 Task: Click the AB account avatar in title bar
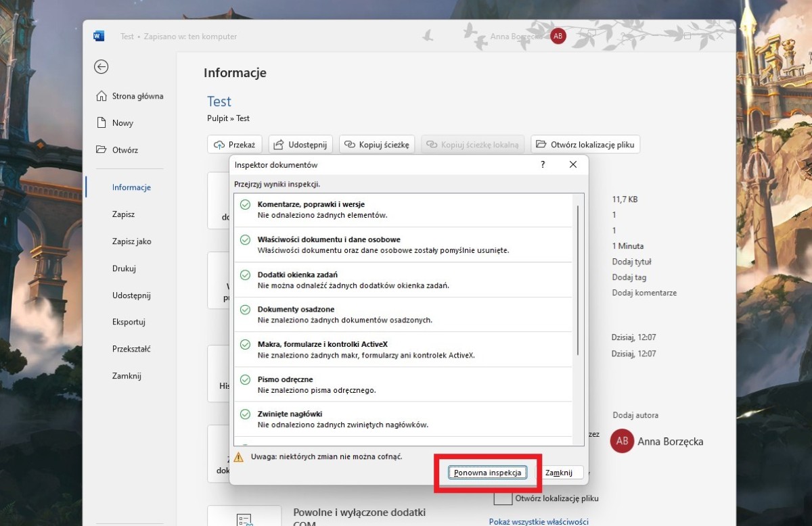(x=558, y=37)
